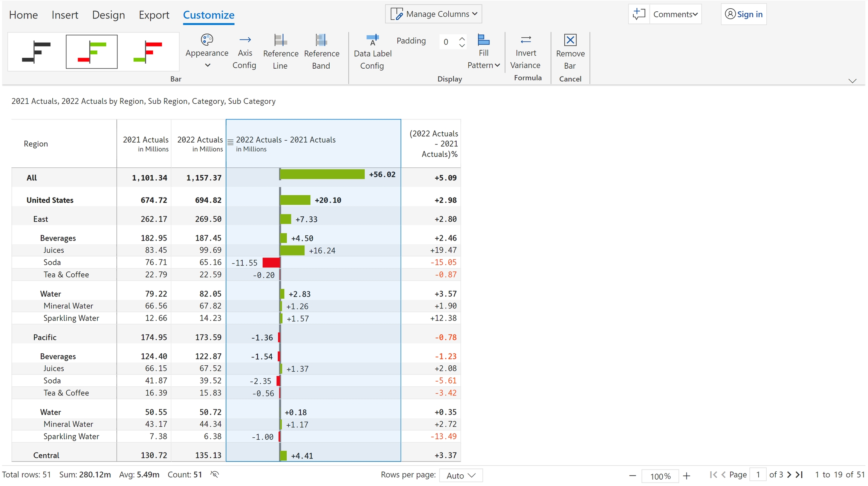Click Invert Variance formula icon

point(526,40)
